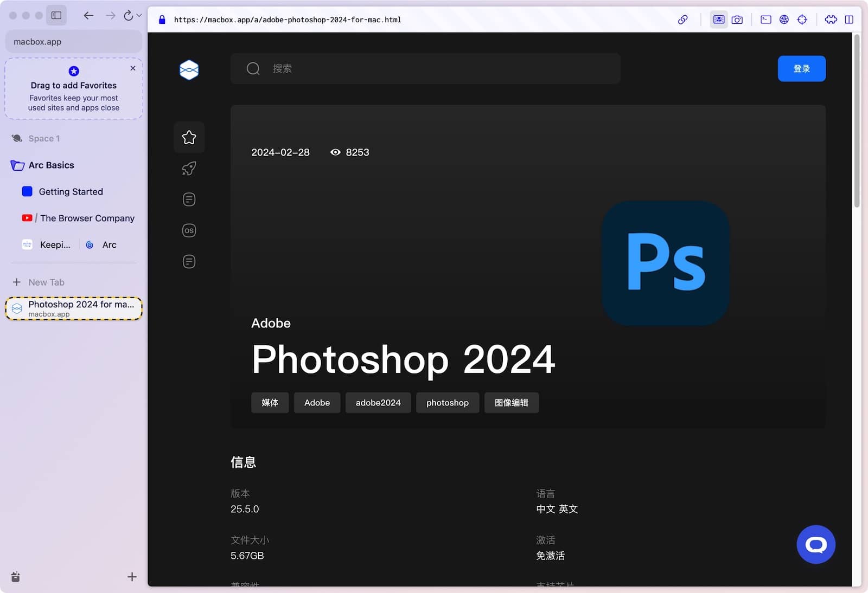Click the photoshop tag
Screen dimensions: 868x593
(448, 402)
